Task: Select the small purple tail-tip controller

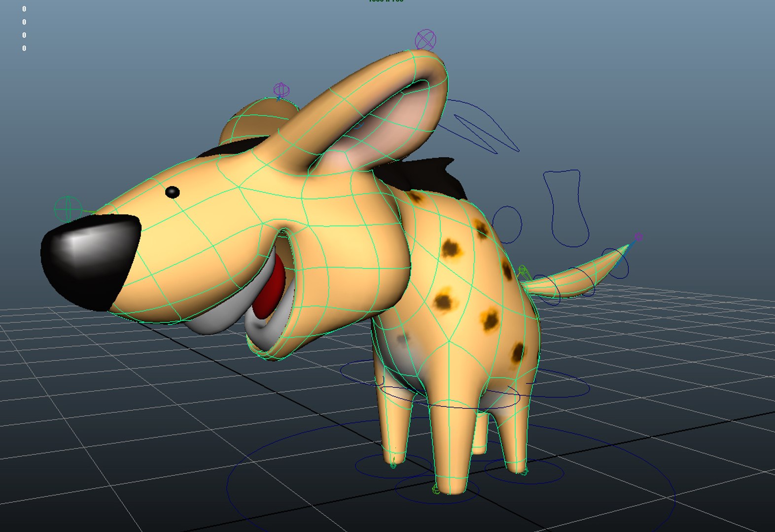Action: point(638,237)
